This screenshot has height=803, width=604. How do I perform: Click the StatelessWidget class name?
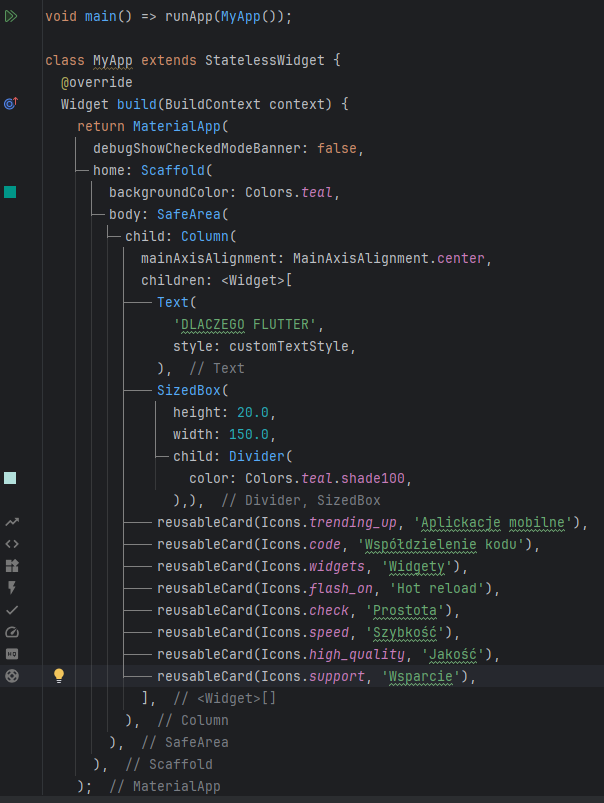point(264,60)
